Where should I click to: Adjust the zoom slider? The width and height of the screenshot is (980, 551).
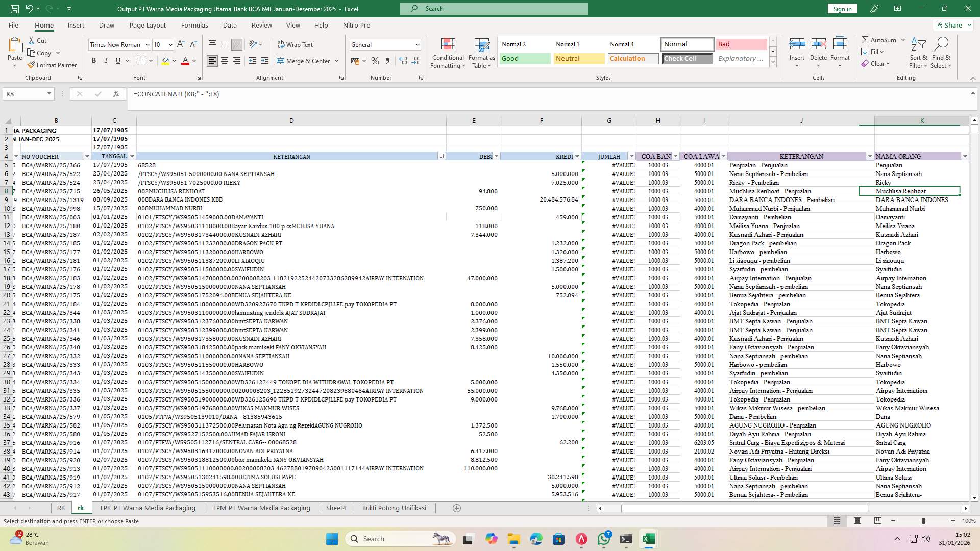925,521
